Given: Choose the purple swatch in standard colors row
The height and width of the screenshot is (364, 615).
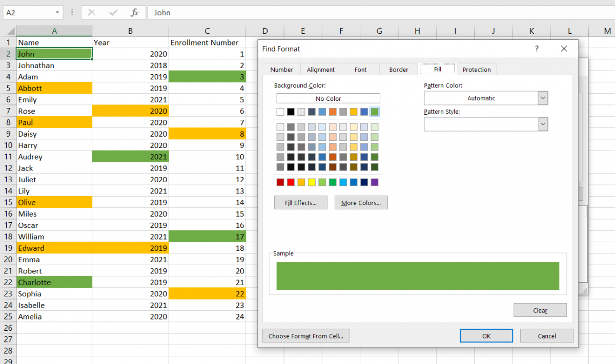Looking at the screenshot, I should 374,182.
